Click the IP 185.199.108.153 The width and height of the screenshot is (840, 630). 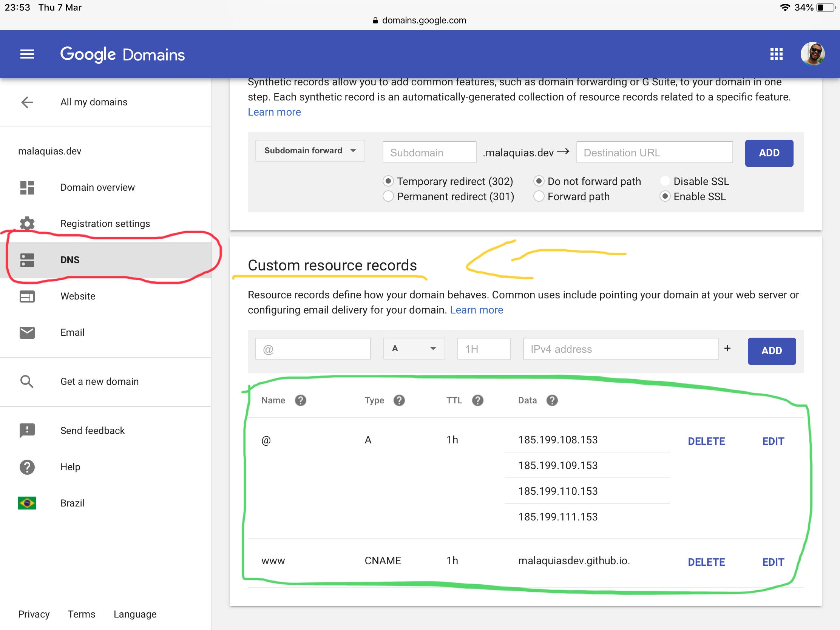[558, 440]
